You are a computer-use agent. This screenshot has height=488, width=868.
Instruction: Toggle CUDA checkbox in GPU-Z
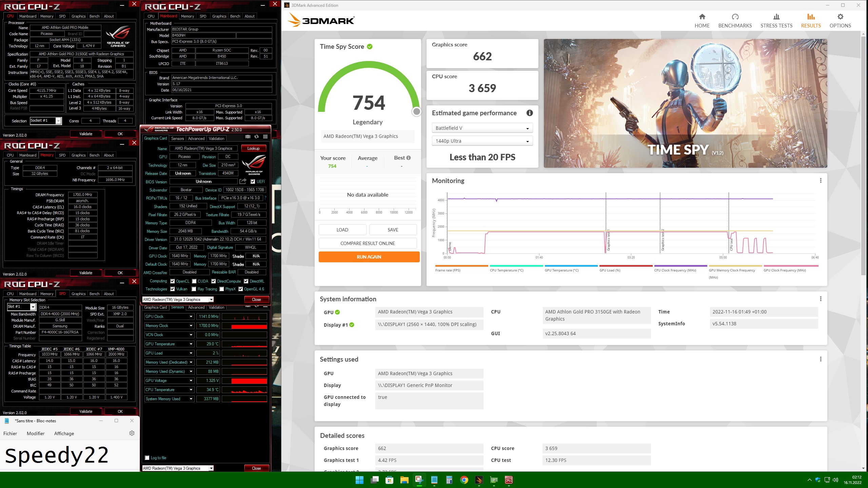pyautogui.click(x=194, y=281)
